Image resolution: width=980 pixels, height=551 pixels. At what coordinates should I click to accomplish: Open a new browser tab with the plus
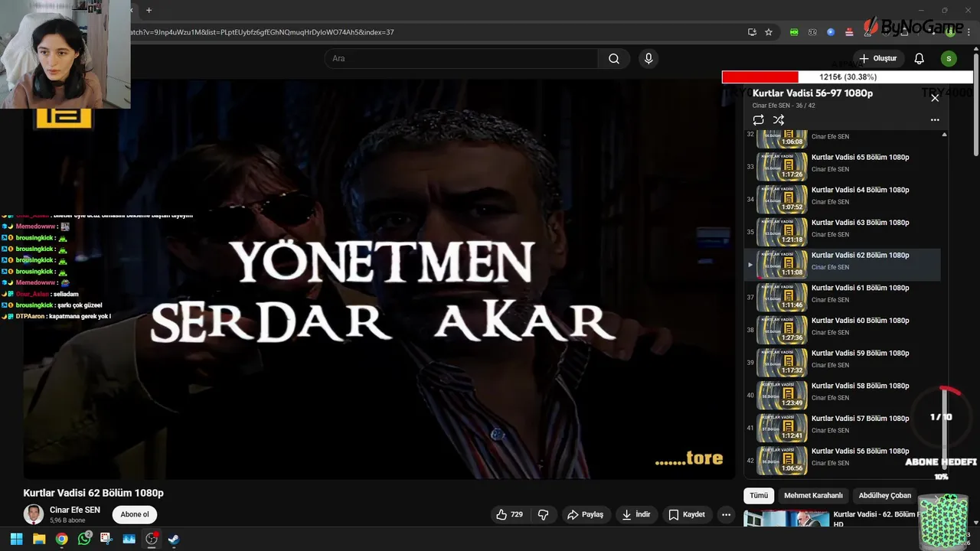(x=149, y=10)
